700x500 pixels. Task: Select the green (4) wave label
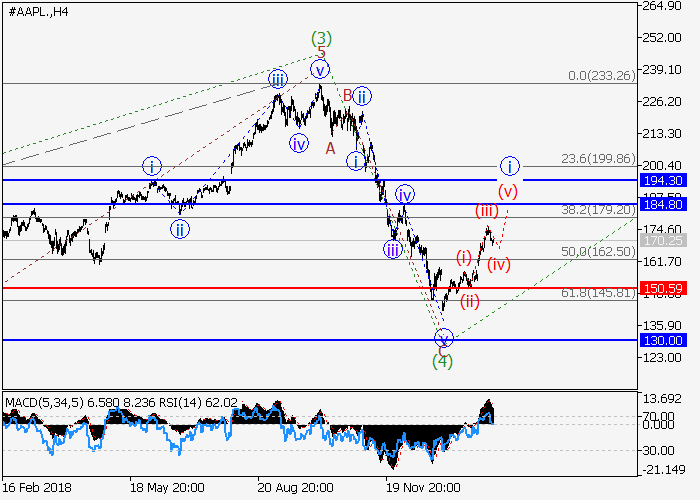click(442, 361)
